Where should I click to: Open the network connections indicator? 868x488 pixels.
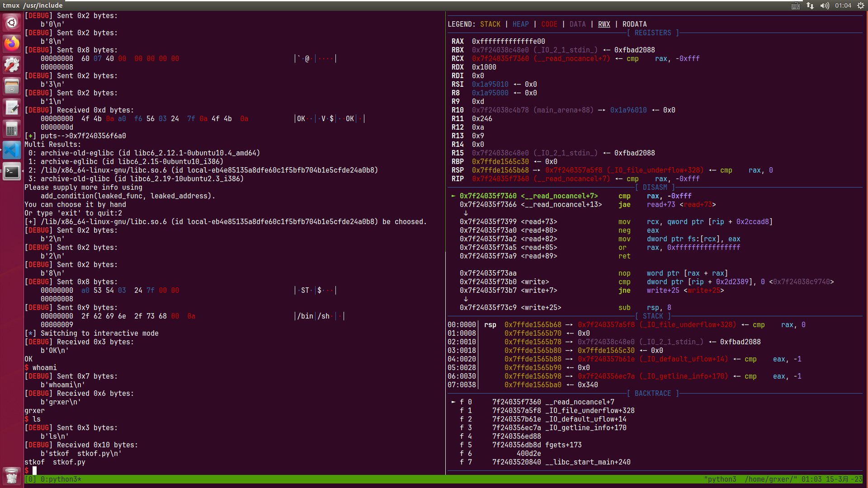click(810, 5)
